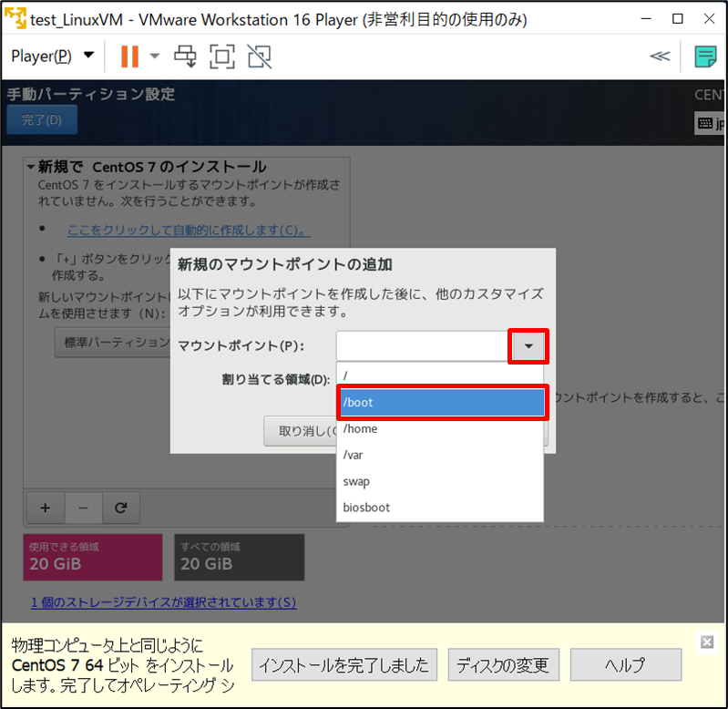Select biosboot from the list
The width and height of the screenshot is (728, 709).
click(x=440, y=508)
